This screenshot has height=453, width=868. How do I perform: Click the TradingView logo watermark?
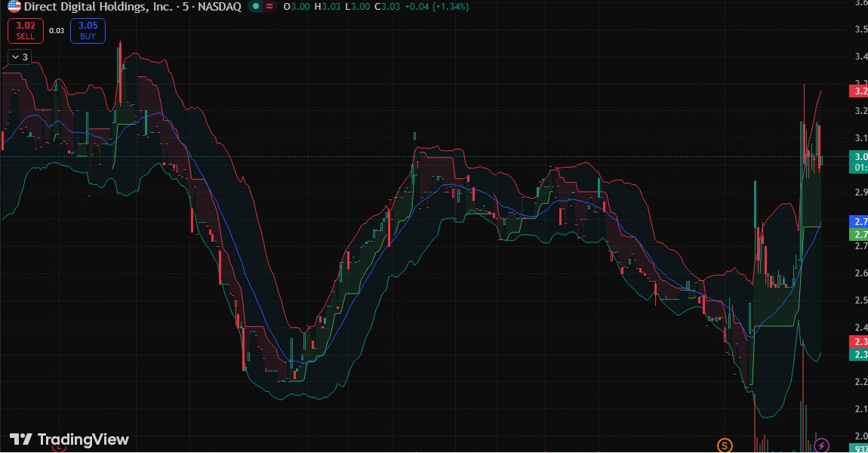point(66,439)
